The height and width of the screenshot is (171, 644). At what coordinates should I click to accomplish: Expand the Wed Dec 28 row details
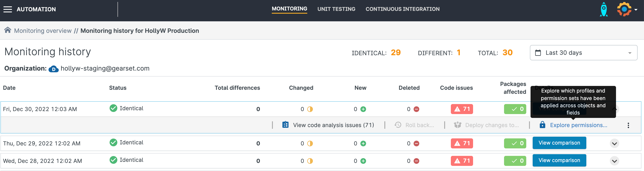pyautogui.click(x=614, y=161)
